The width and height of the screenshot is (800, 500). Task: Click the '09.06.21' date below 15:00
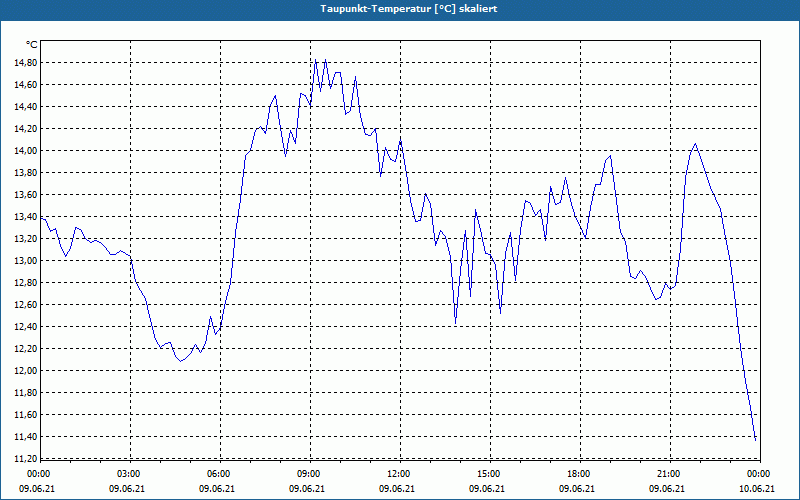coord(487,488)
